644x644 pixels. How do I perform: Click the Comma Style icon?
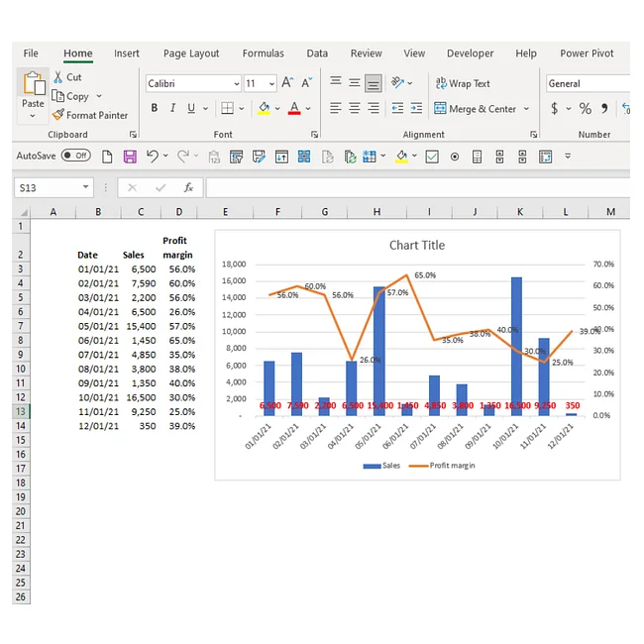point(604,108)
